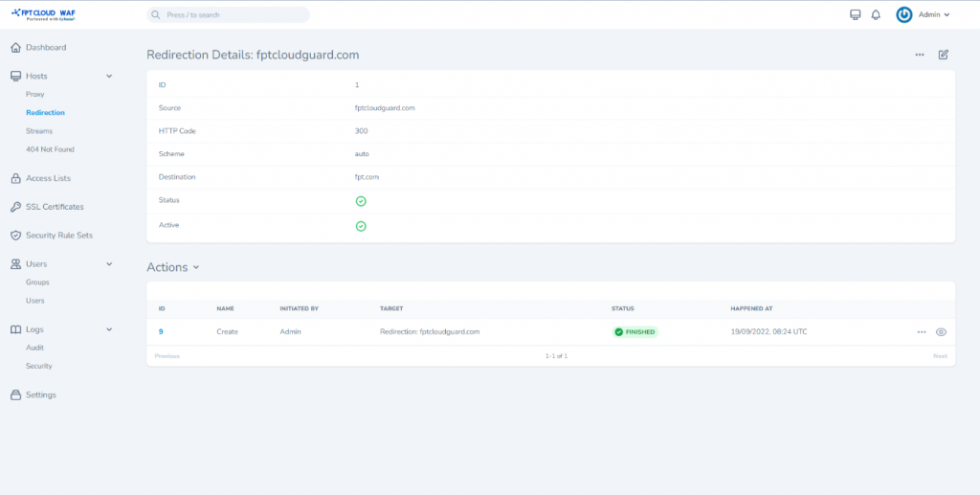Click the monitor icon in top bar
980x495 pixels.
(x=856, y=15)
